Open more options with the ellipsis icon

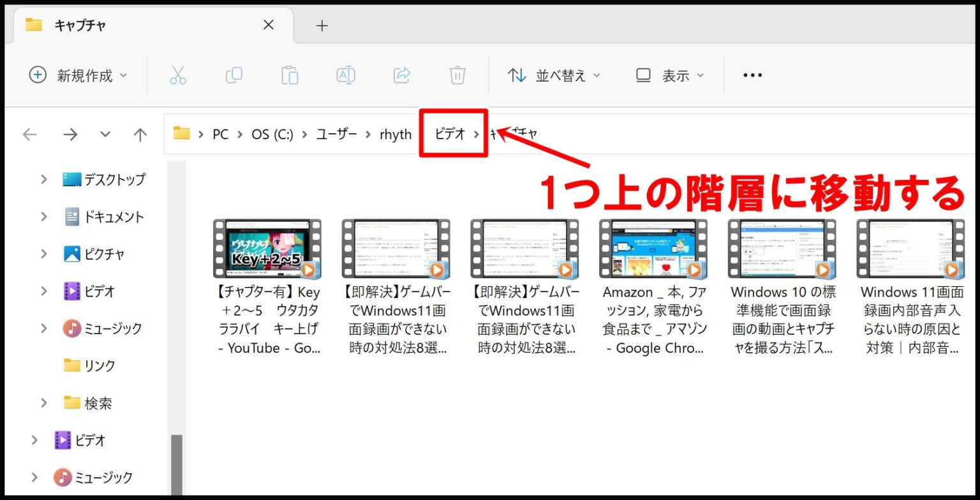(752, 75)
